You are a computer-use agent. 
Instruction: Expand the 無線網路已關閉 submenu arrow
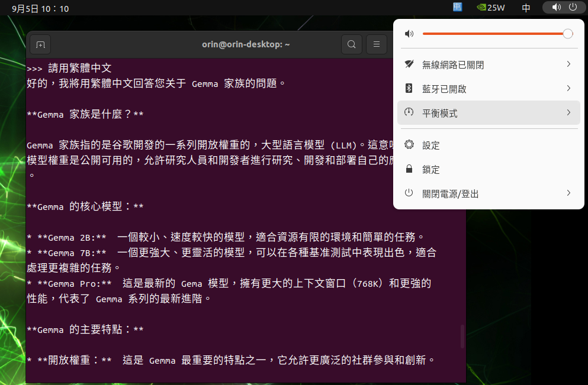pyautogui.click(x=569, y=64)
